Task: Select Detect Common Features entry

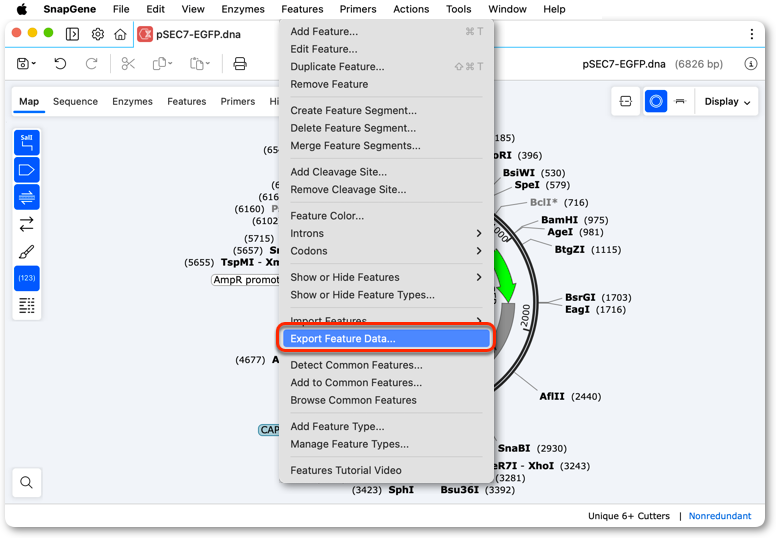Action: click(386, 365)
